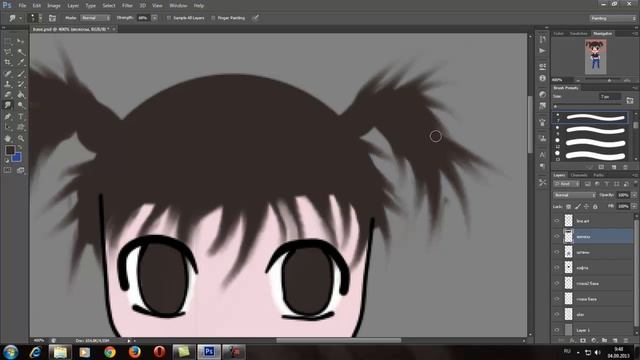Toggle visibility of the skin layer

coord(557,314)
